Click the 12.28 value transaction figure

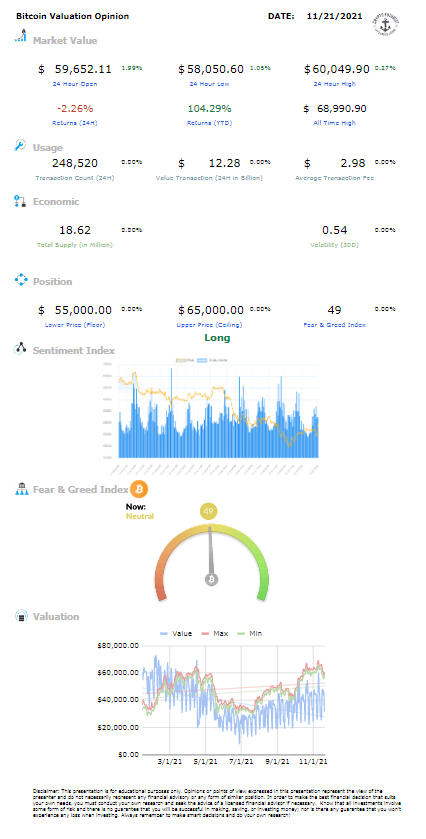tap(225, 163)
